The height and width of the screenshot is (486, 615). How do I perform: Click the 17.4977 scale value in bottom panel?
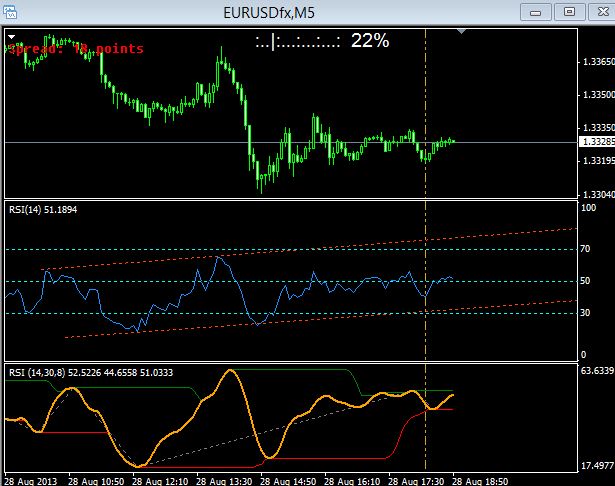pos(597,466)
